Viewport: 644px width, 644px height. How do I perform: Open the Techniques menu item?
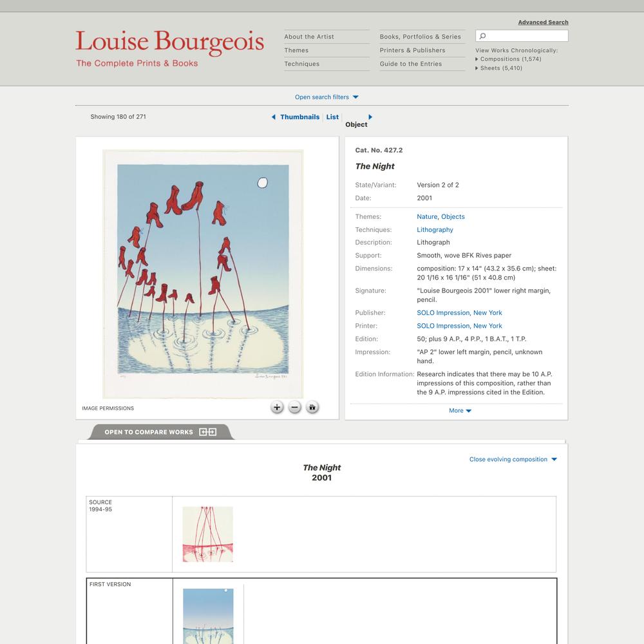302,64
